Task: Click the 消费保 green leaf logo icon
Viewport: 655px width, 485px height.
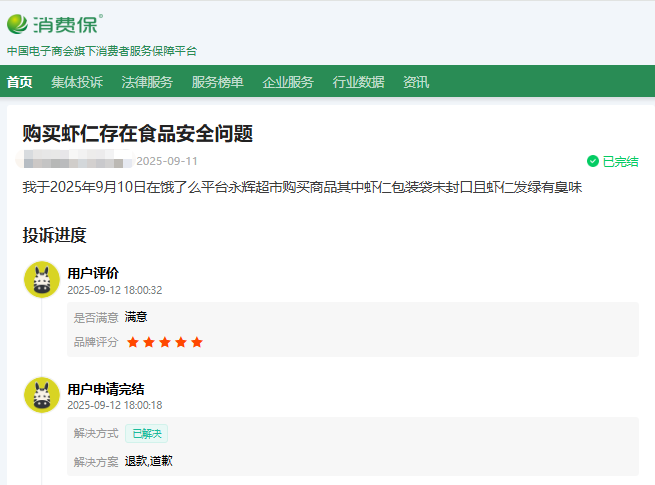Action: tap(18, 24)
